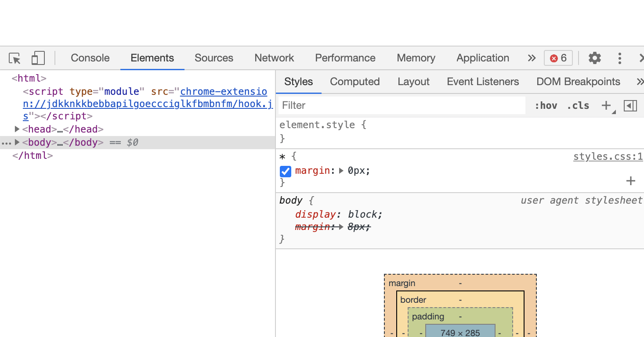Open the Performance tab
The height and width of the screenshot is (337, 644).
(x=345, y=58)
